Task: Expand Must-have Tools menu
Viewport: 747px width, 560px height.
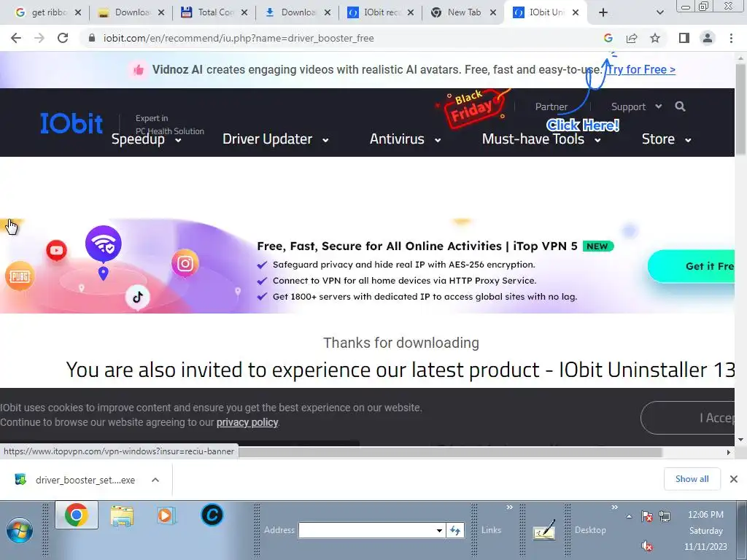Action: (x=541, y=139)
